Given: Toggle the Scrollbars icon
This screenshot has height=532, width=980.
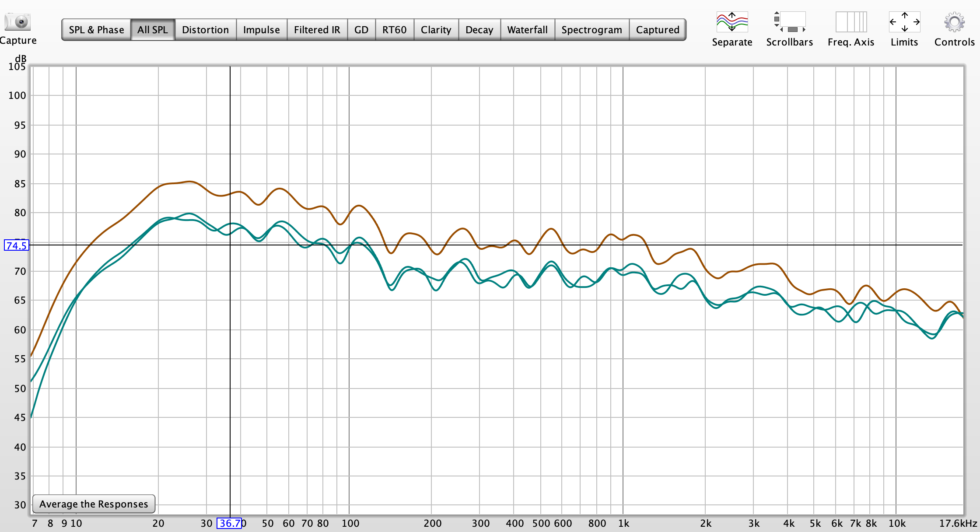Looking at the screenshot, I should [789, 22].
